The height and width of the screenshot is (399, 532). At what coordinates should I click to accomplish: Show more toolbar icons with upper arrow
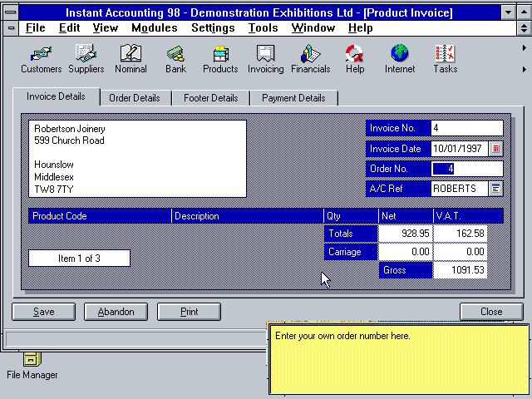[525, 48]
